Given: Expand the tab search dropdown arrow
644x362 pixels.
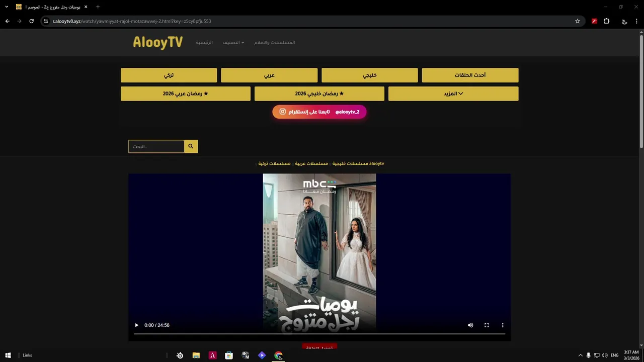Looking at the screenshot, I should (7, 7).
